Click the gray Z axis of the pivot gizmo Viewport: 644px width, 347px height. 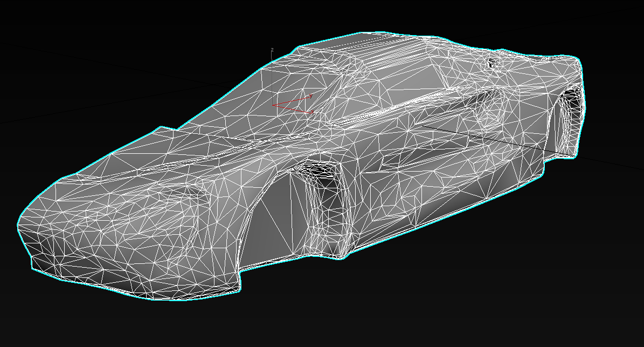click(272, 77)
